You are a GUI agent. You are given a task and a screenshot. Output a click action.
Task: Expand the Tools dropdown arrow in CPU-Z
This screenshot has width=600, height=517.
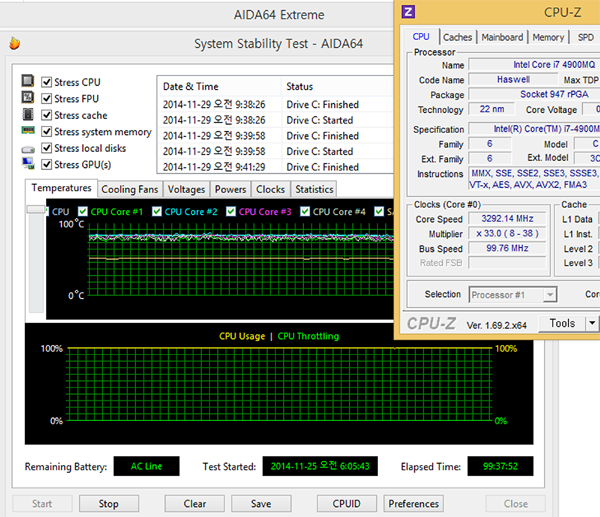[592, 323]
